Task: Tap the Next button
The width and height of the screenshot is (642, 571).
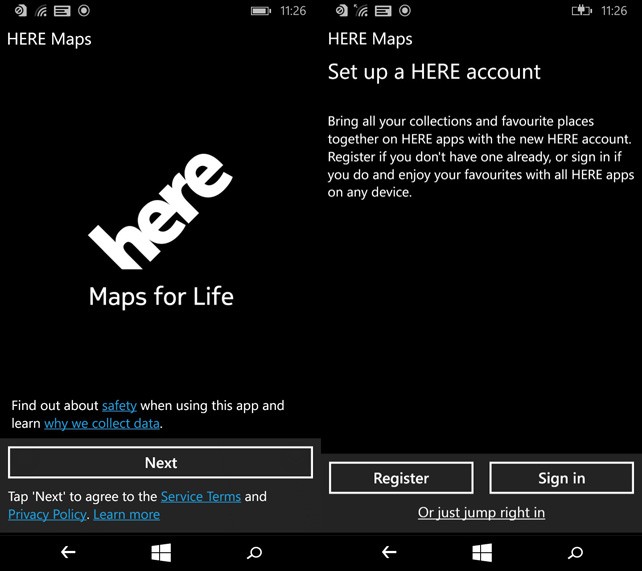Action: tap(160, 463)
